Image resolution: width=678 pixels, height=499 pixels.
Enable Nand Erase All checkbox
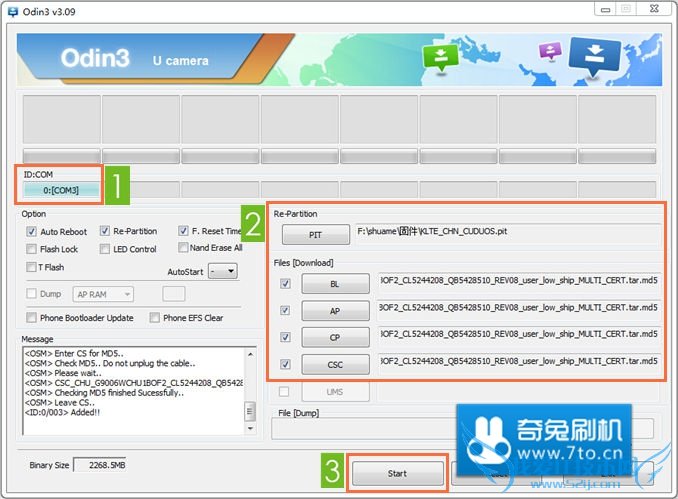[x=183, y=247]
